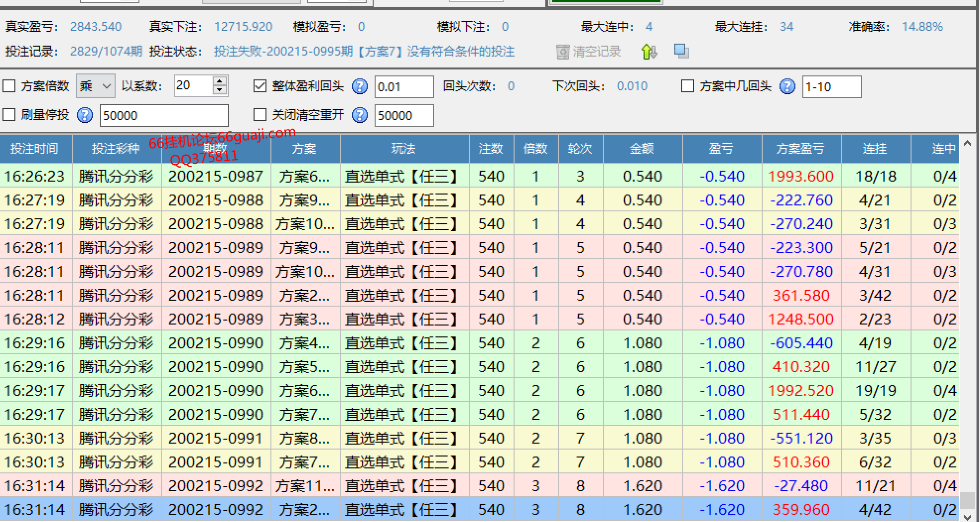Open help icon beside 方案中几回头
The height and width of the screenshot is (522, 980).
click(x=787, y=86)
